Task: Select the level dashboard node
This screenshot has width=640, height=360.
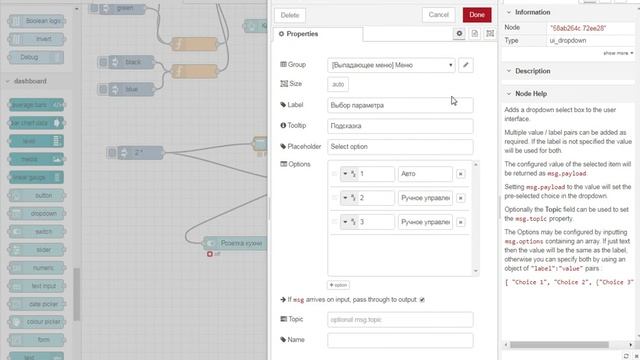Action: coord(37,141)
